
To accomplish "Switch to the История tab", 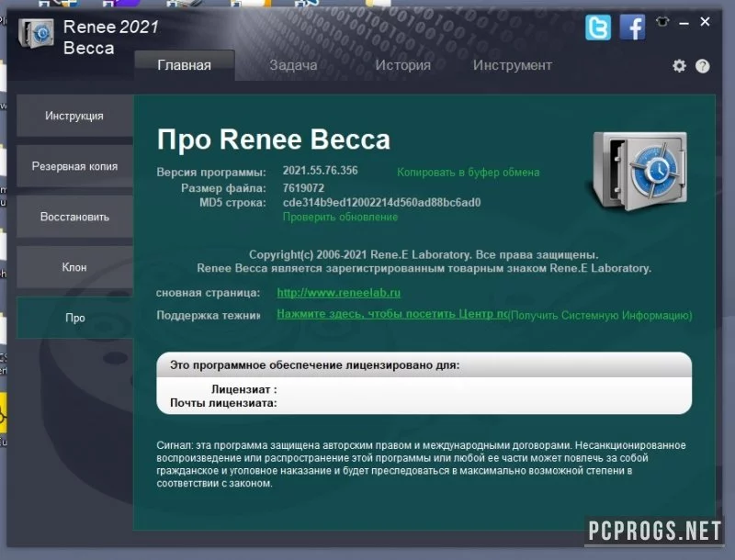I will (402, 65).
